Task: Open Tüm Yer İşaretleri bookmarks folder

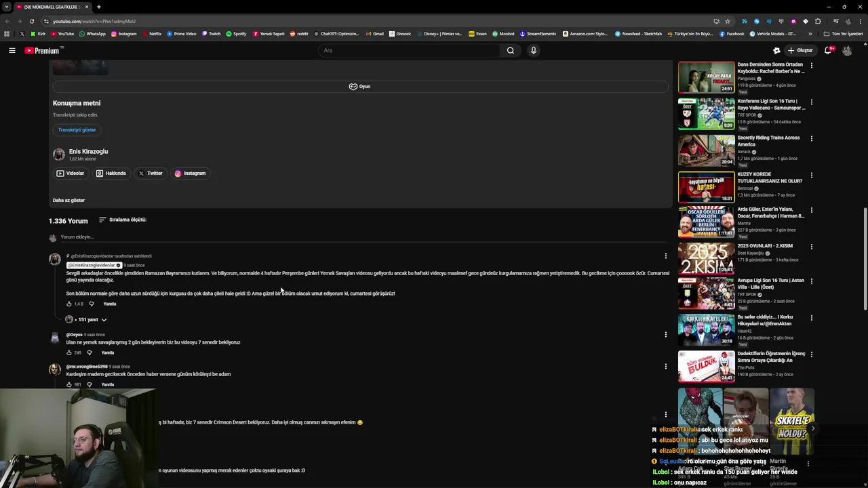Action: click(x=844, y=34)
